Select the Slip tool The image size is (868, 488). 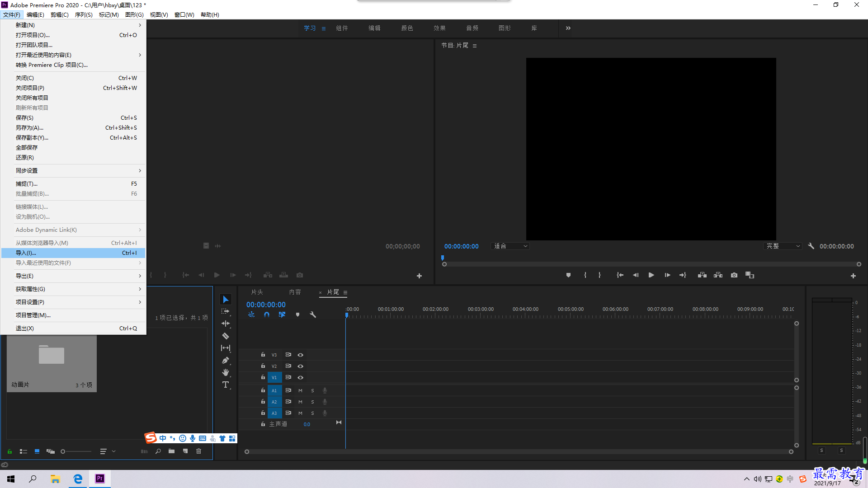coord(226,348)
